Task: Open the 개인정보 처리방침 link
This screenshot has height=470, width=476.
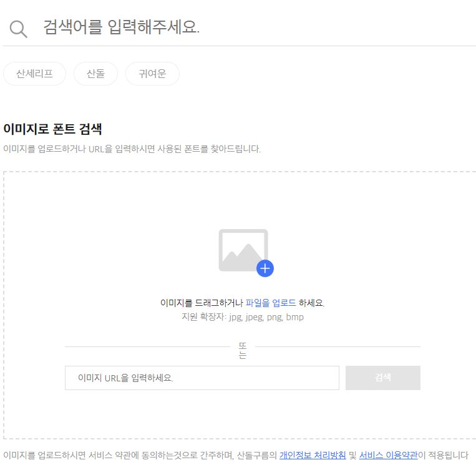Action: 313,455
